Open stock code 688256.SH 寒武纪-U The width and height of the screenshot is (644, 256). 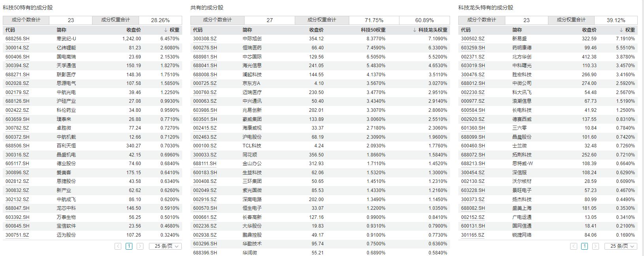coord(17,39)
